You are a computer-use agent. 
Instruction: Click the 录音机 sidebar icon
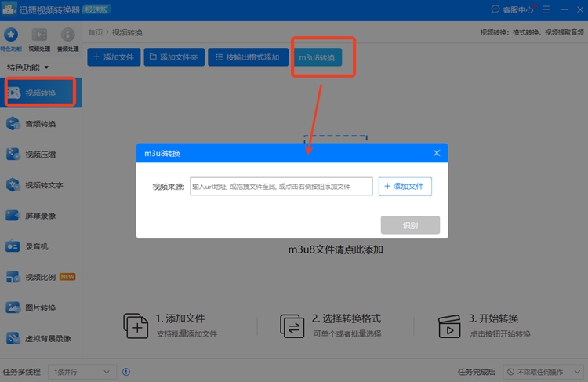tap(13, 246)
